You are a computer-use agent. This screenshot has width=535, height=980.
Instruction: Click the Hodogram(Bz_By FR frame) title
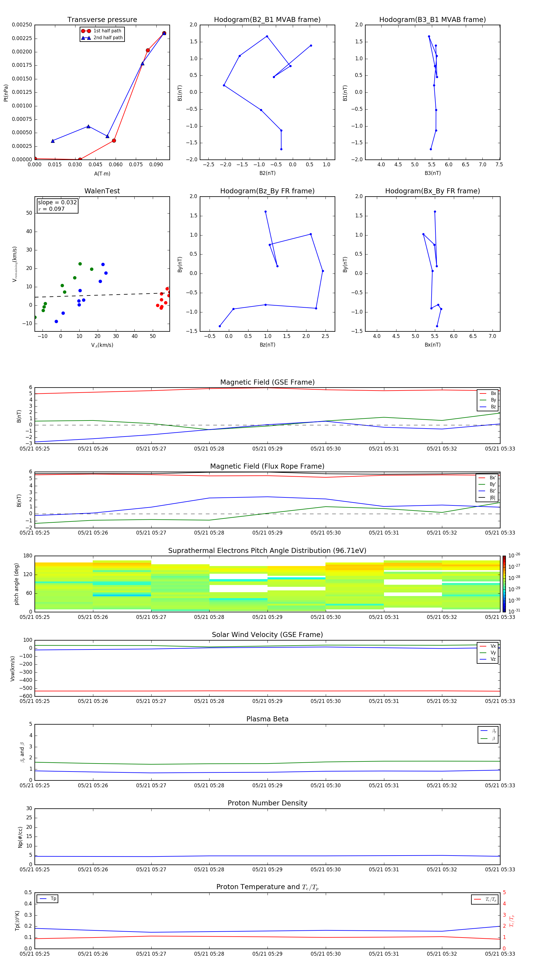pyautogui.click(x=267, y=191)
